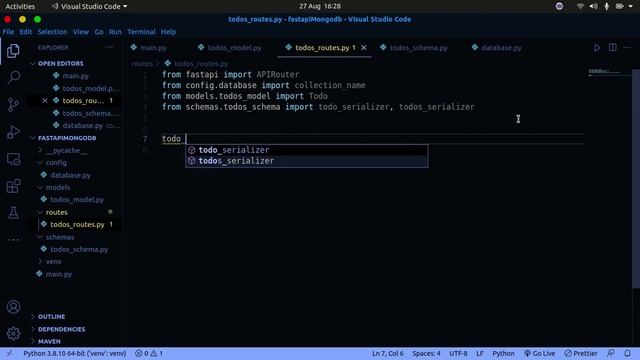Open the Help menu
This screenshot has height=360, width=640.
(x=168, y=32)
